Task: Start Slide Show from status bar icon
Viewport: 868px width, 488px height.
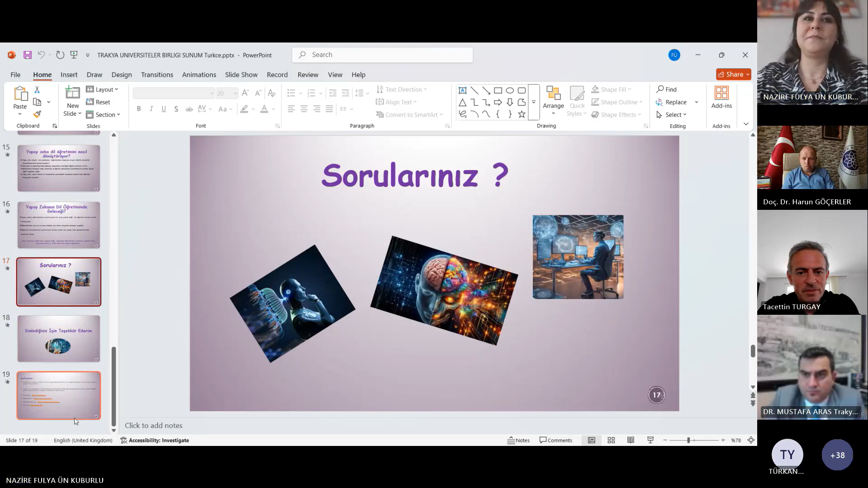Action: click(650, 440)
